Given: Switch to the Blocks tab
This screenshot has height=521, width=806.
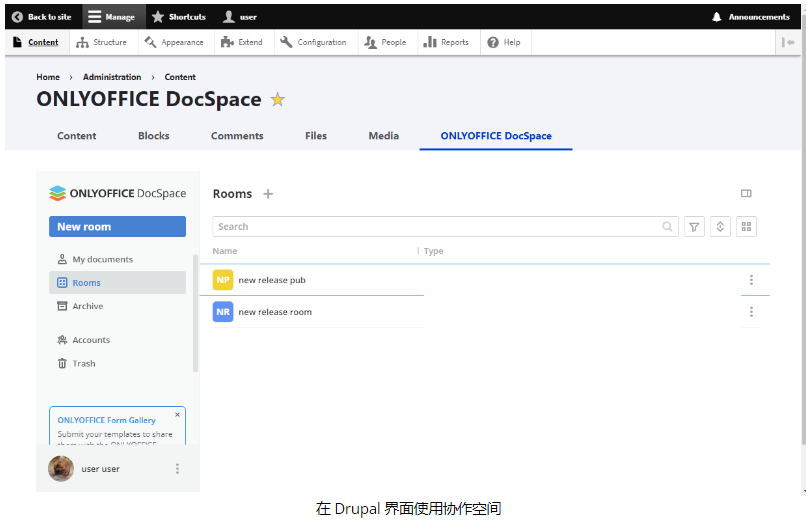Looking at the screenshot, I should (154, 136).
